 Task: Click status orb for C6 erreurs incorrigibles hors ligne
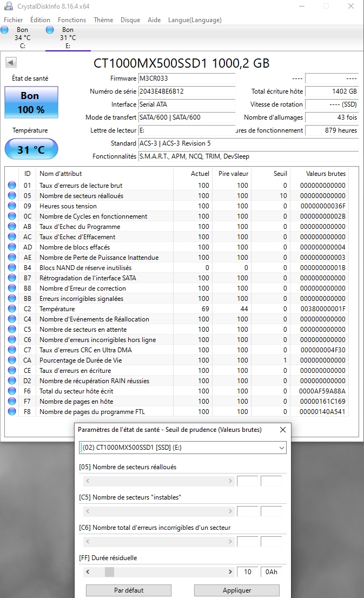pos(12,339)
